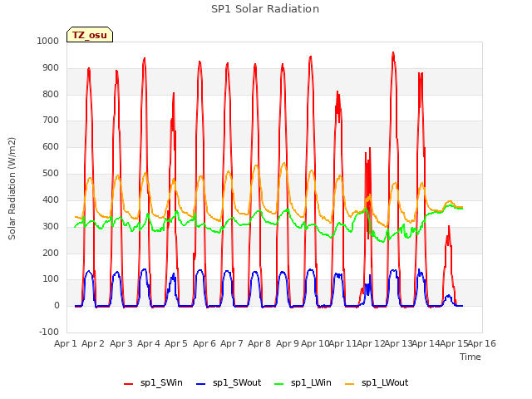The image size is (532, 399).
Task: Click the red sp1_SWin legend swatch
Action: [x=128, y=384]
